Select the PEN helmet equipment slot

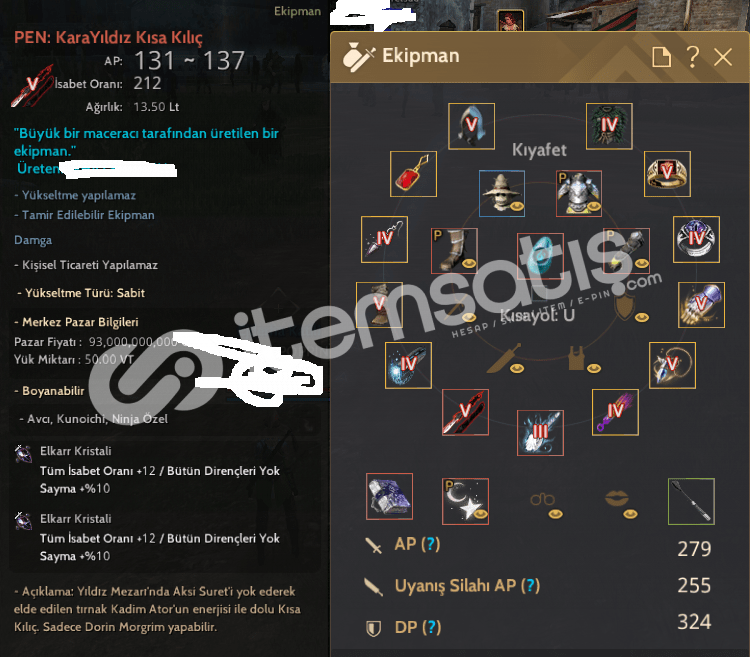(471, 126)
